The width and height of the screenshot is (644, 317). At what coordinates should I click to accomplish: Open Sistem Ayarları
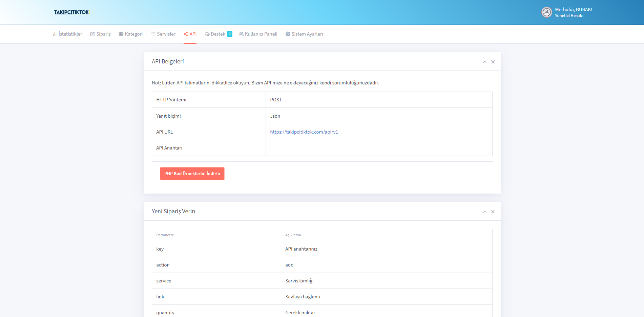point(304,34)
